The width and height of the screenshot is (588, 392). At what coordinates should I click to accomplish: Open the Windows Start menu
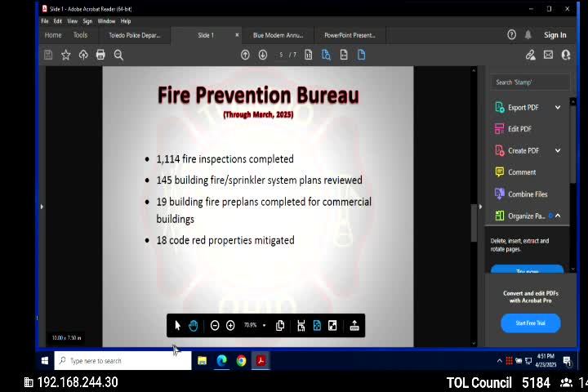pyautogui.click(x=45, y=361)
